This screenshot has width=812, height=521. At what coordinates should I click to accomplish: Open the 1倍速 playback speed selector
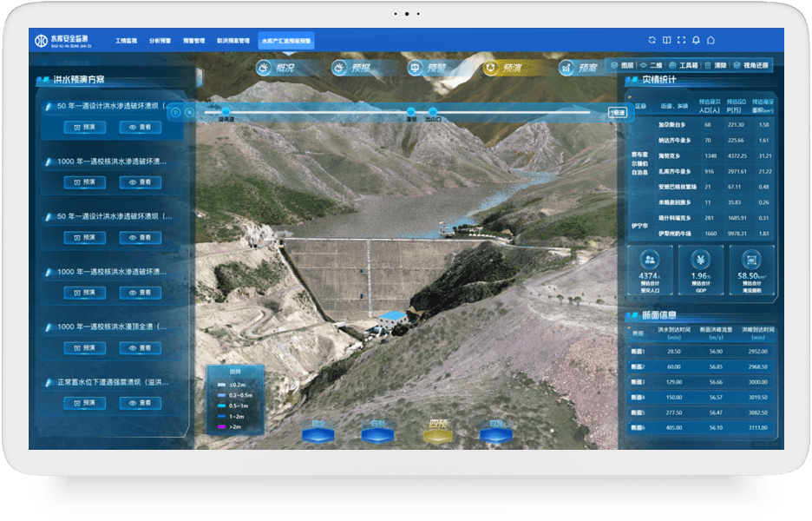[617, 113]
